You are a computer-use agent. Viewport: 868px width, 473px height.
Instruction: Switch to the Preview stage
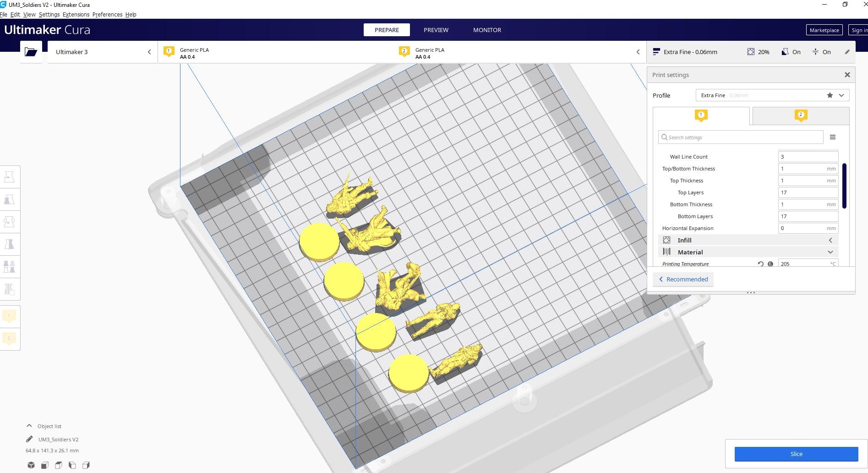[x=436, y=30]
